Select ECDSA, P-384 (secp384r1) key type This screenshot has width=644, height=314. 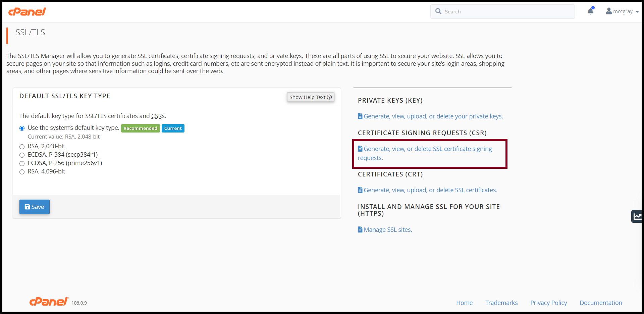click(x=22, y=155)
